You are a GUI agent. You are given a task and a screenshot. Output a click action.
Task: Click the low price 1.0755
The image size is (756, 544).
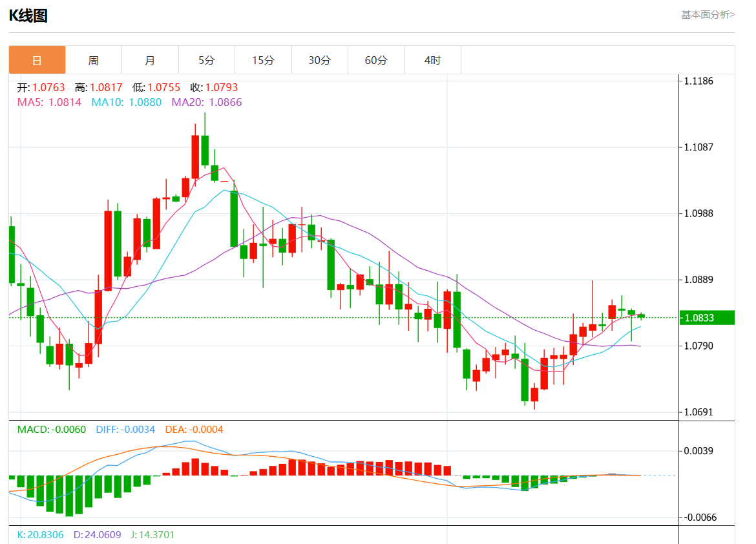[x=164, y=87]
